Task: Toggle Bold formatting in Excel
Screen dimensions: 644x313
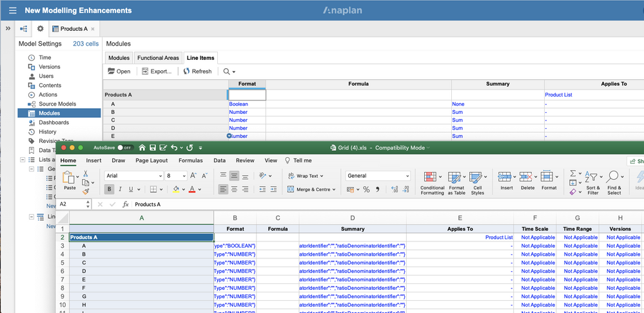Action: click(109, 189)
